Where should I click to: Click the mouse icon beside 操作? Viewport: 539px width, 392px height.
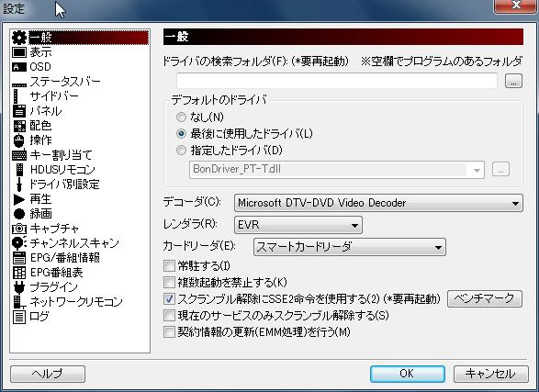(x=19, y=140)
